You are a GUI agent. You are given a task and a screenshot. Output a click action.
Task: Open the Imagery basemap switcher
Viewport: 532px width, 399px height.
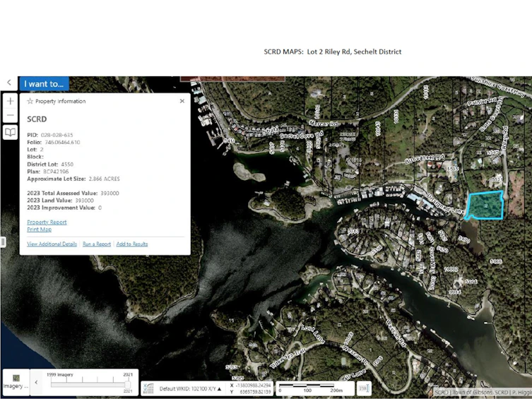pyautogui.click(x=16, y=382)
